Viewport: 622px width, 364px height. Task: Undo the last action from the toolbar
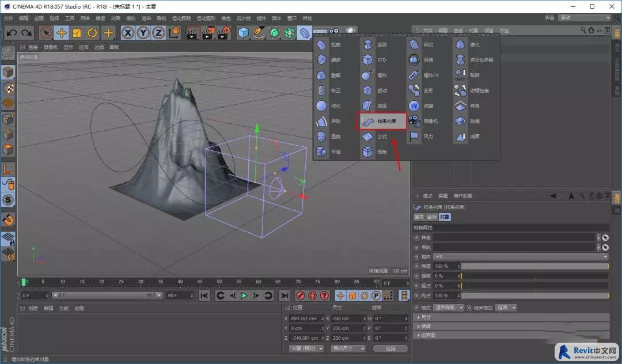coord(11,32)
